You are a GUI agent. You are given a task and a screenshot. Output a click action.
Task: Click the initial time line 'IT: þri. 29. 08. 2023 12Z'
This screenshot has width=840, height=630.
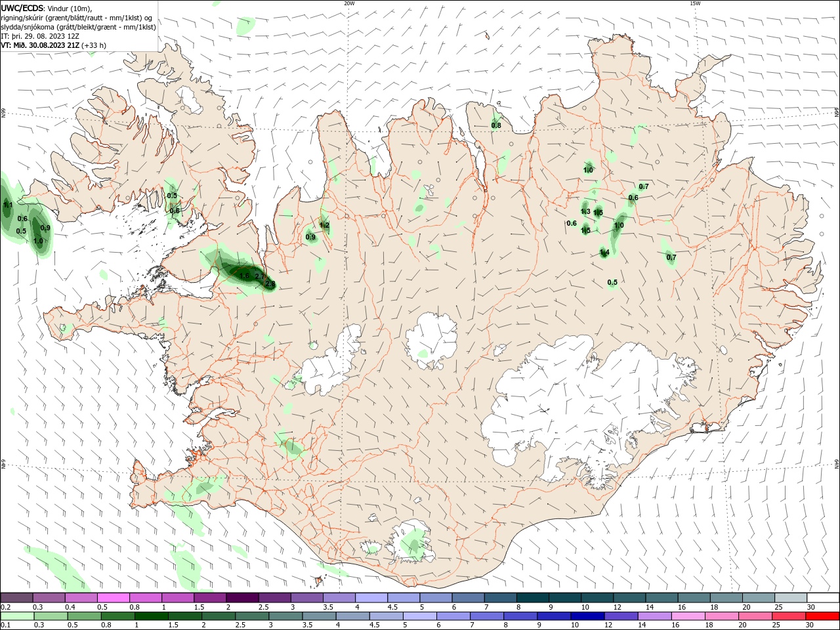click(40, 36)
